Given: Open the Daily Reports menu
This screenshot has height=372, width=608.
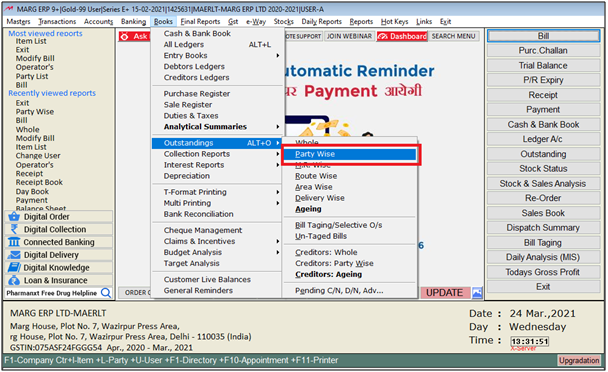Looking at the screenshot, I should pyautogui.click(x=321, y=22).
